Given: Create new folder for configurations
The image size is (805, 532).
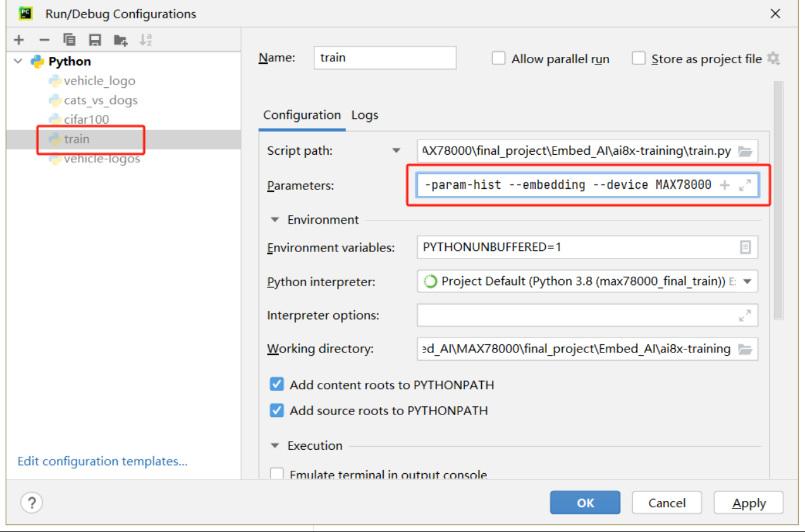Looking at the screenshot, I should point(120,40).
